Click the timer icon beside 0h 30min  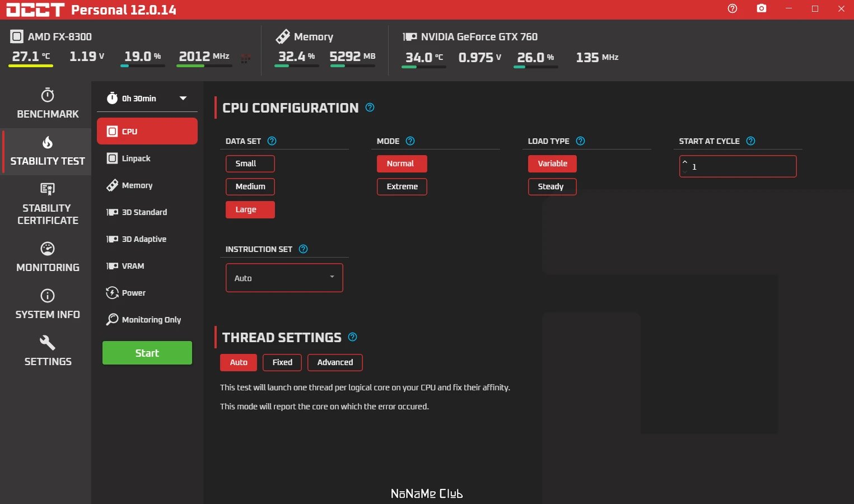(112, 98)
